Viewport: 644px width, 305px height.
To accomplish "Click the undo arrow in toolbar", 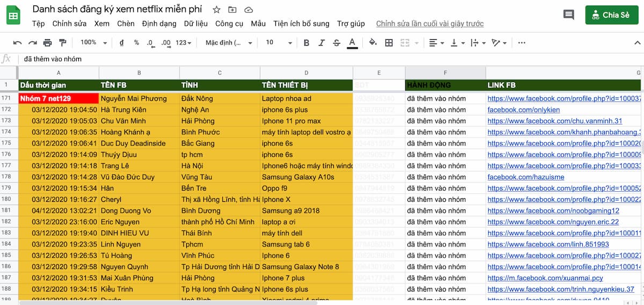I will tap(18, 43).
